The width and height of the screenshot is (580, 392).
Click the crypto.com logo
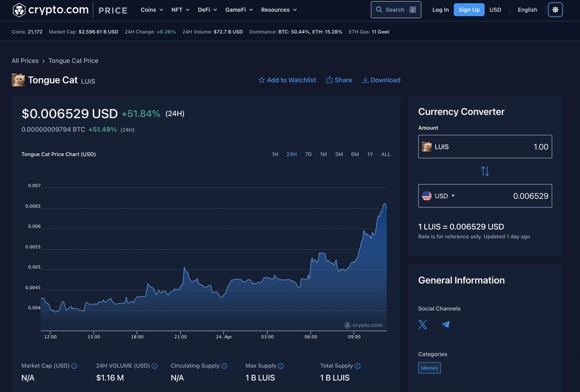point(50,10)
